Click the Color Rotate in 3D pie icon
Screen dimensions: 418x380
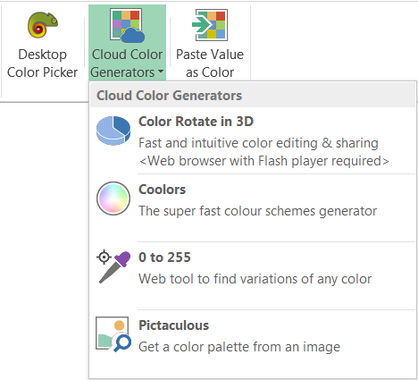[113, 131]
